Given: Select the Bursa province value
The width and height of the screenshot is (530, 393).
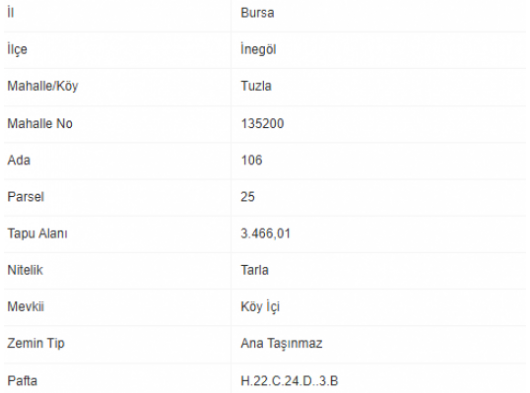Looking at the screenshot, I should click(x=257, y=13).
